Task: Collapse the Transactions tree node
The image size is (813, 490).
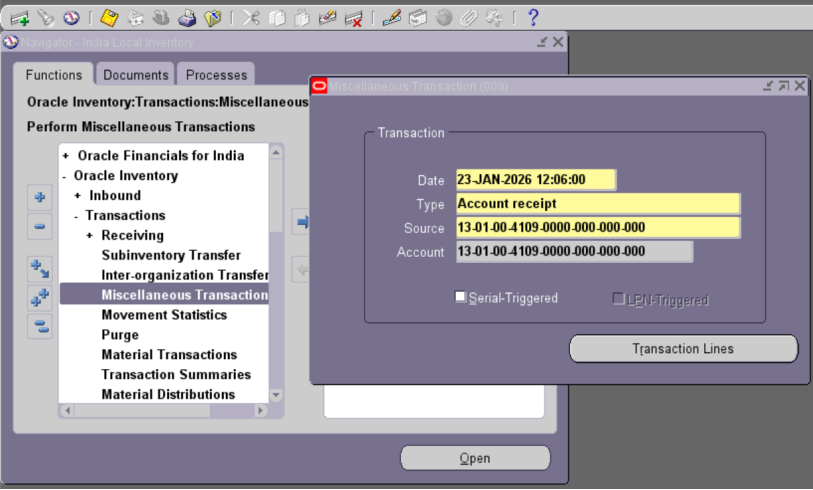Action: pyautogui.click(x=76, y=217)
